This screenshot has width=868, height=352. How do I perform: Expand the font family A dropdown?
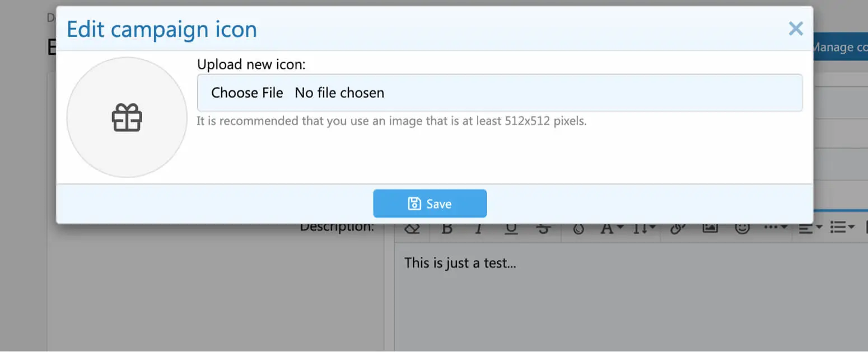coord(612,228)
